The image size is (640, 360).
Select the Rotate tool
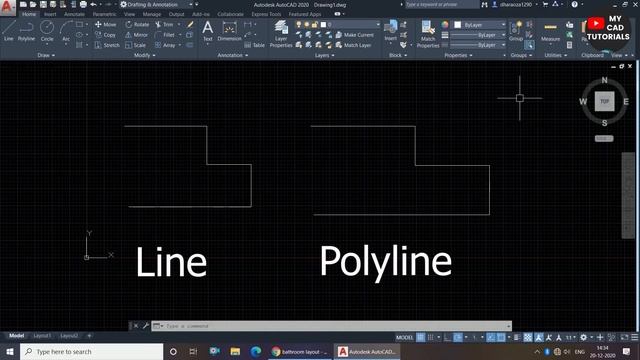pos(137,24)
